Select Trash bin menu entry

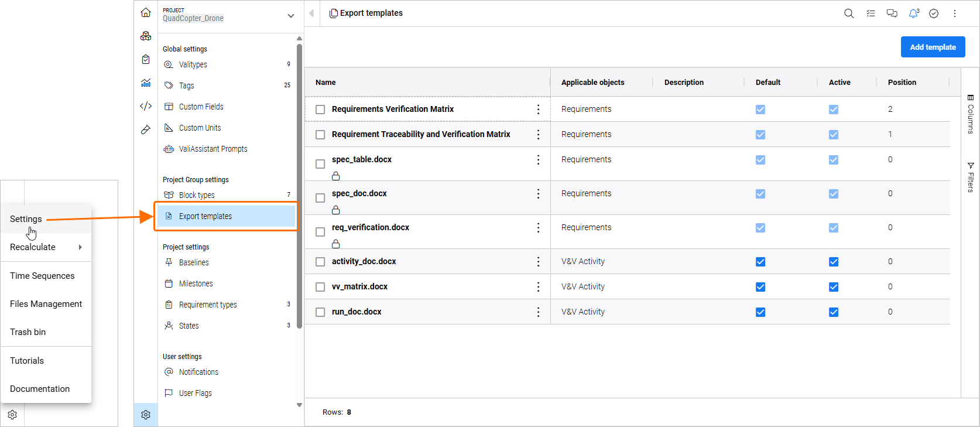click(28, 332)
